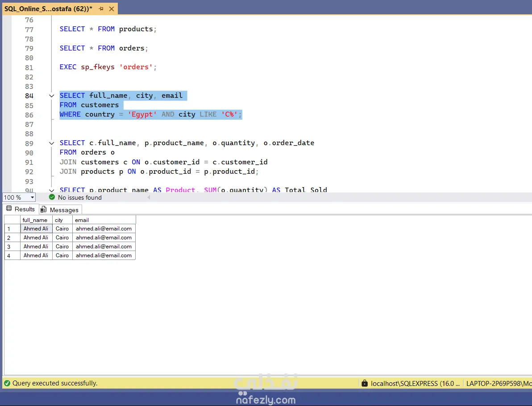Collapse the SELECT query region at line 84
Screen dimensions: 532x406
pos(51,95)
